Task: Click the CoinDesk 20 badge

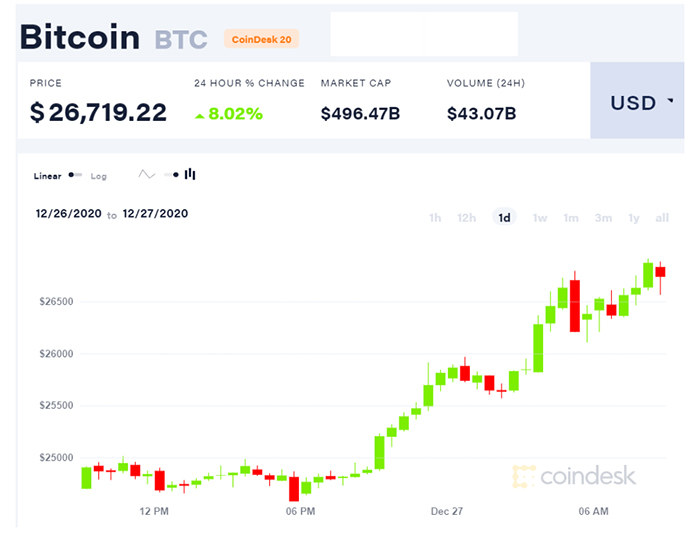Action: (262, 40)
